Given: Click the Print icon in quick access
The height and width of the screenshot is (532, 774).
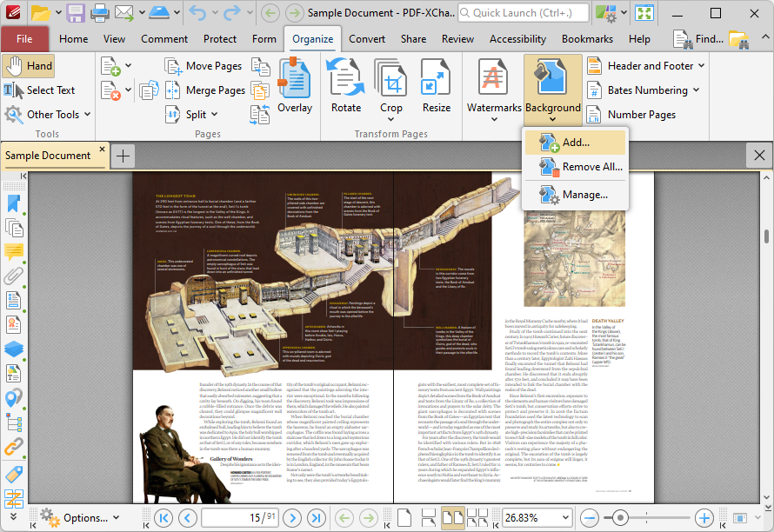Looking at the screenshot, I should [100, 13].
